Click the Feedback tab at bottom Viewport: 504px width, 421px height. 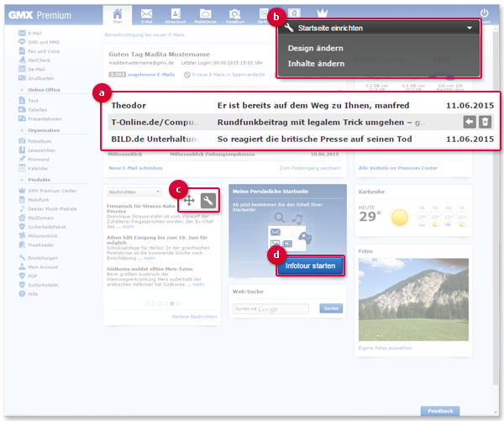tap(440, 411)
